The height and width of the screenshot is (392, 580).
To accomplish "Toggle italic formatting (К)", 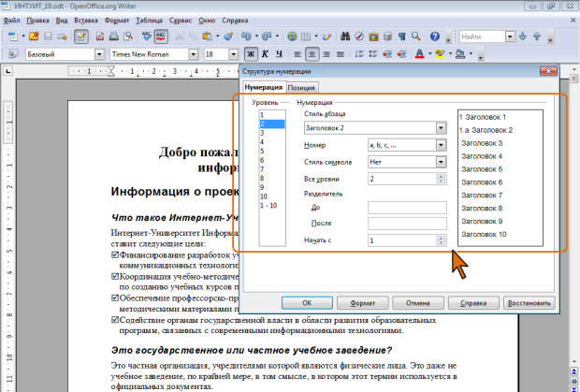I will click(x=265, y=54).
